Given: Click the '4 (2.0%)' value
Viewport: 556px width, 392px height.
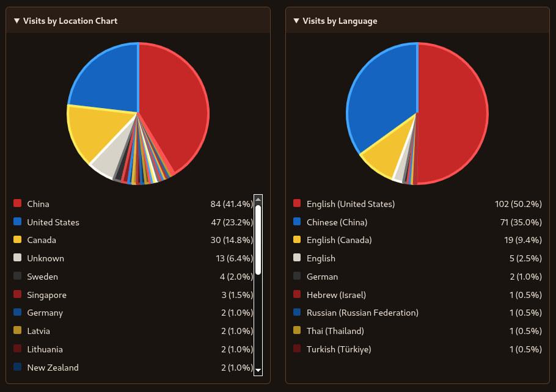Looking at the screenshot, I should click(236, 277).
